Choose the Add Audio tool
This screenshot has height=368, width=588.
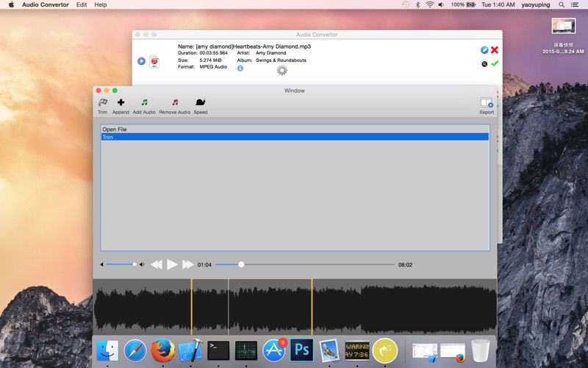pos(144,106)
